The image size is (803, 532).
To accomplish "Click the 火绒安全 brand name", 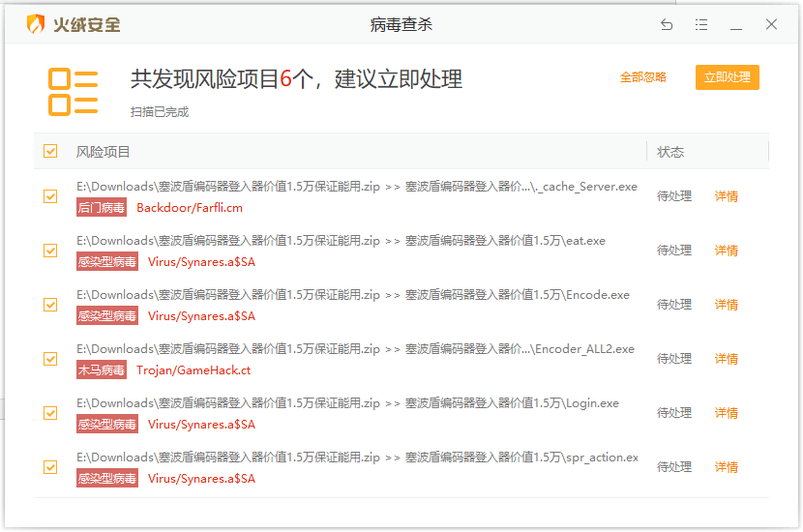I will click(86, 24).
